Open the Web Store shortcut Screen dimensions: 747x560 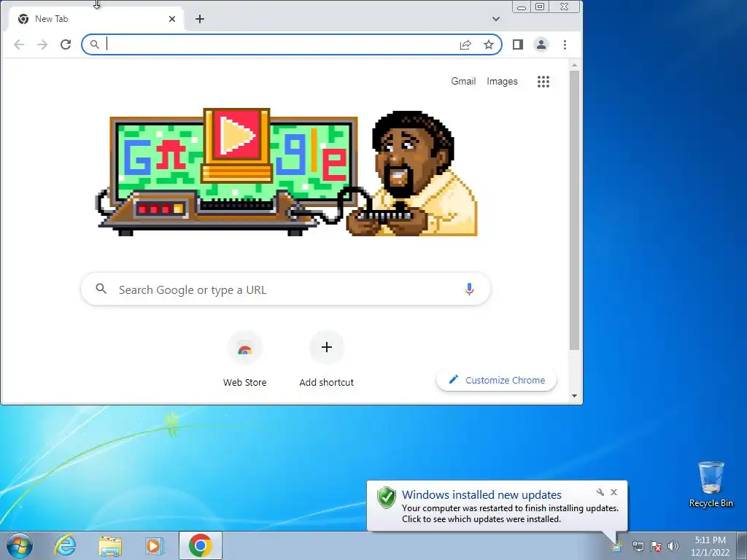click(x=245, y=358)
